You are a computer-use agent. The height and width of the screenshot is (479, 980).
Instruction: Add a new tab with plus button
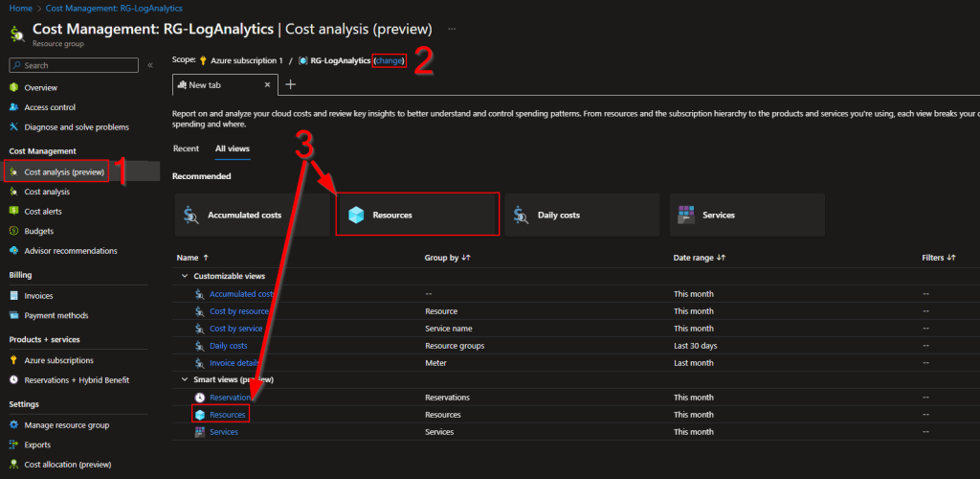(x=291, y=84)
